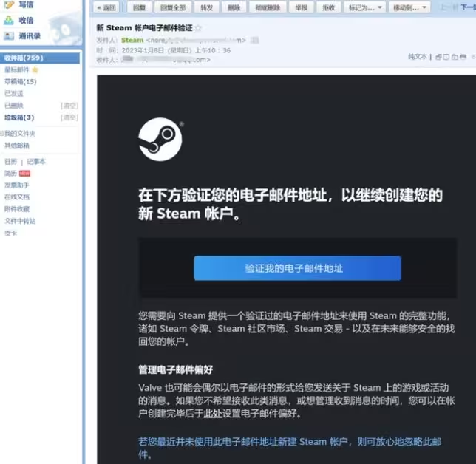Viewport: 476px width, 464px height.
Task: Click the print icon in header
Action: coord(463,57)
